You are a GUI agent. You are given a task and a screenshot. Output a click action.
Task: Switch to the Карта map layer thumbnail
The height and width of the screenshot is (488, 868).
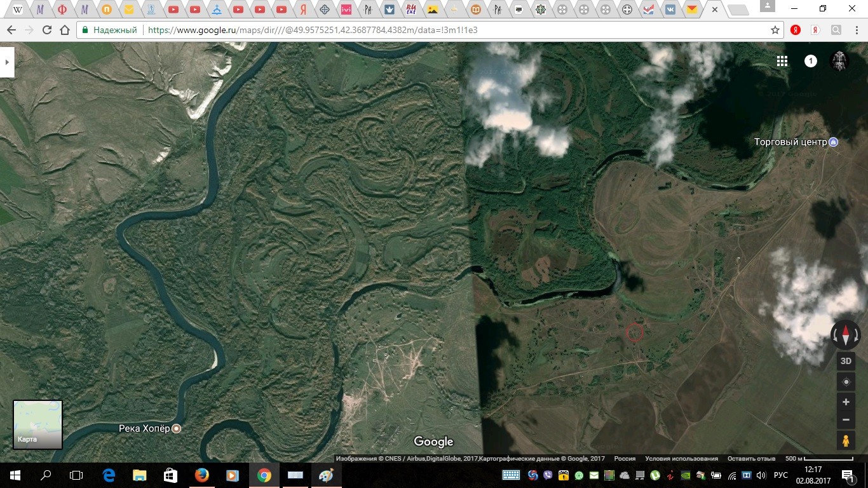38,424
